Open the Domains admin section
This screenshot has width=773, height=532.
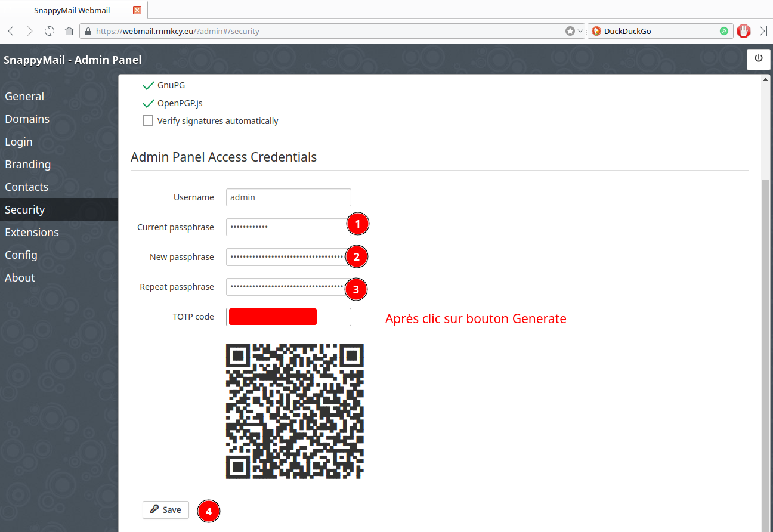pos(27,119)
